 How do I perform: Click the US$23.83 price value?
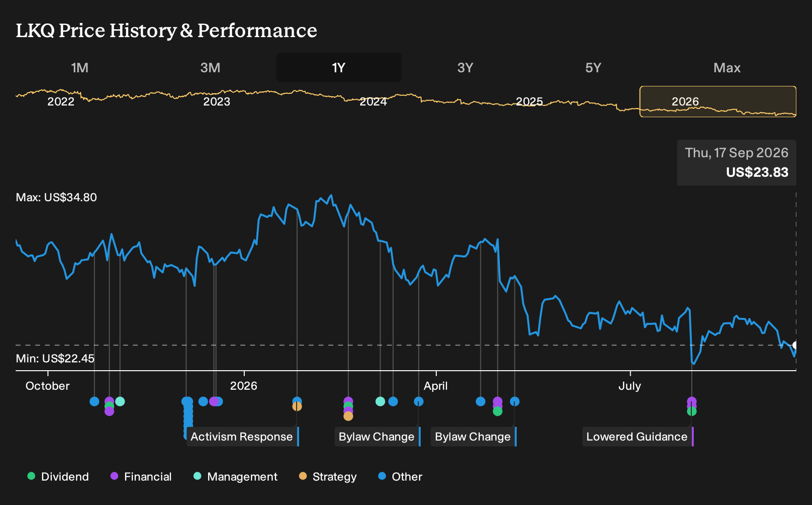point(757,172)
